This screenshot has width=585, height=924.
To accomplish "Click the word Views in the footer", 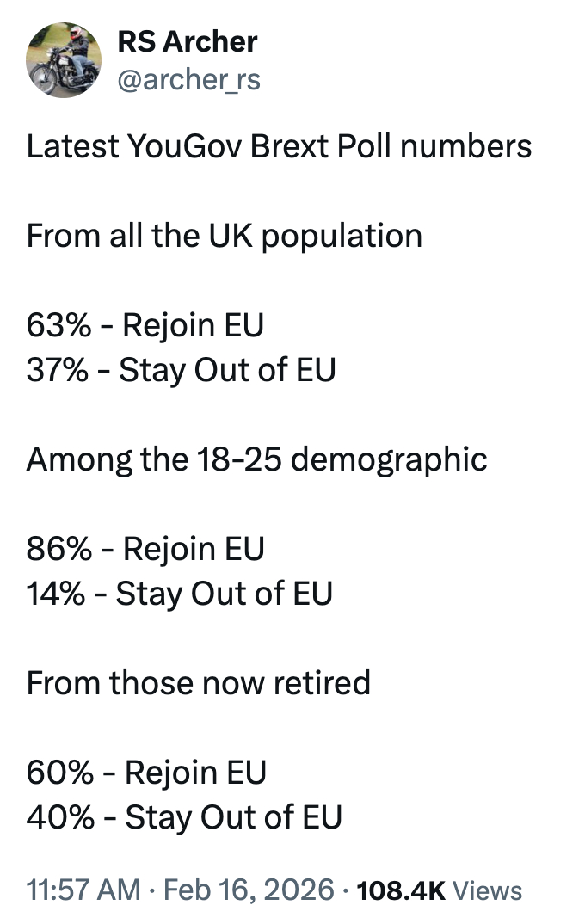I will (x=487, y=890).
